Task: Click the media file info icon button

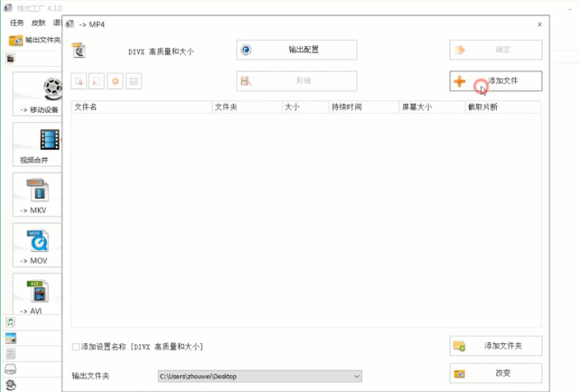Action: (x=134, y=81)
